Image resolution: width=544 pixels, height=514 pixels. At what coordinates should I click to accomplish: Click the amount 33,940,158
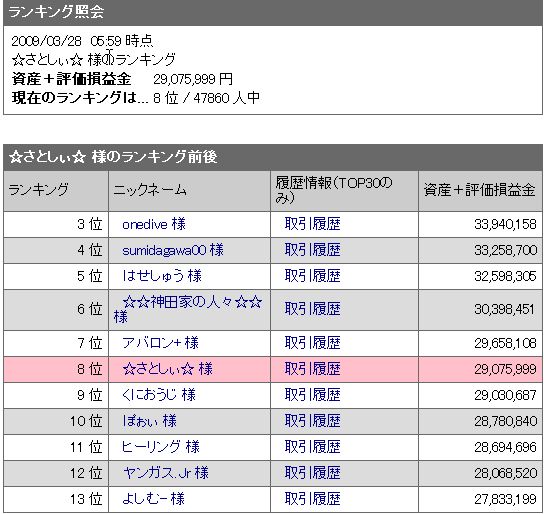click(x=505, y=224)
